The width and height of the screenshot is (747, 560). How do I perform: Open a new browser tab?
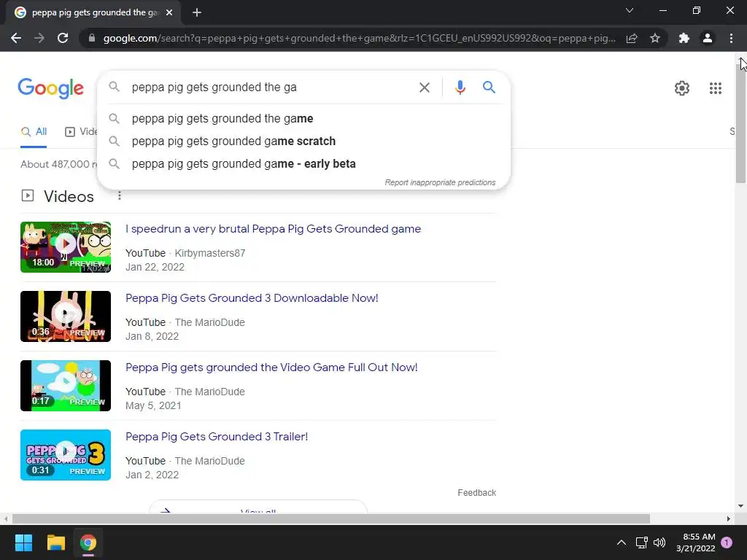[x=197, y=12]
